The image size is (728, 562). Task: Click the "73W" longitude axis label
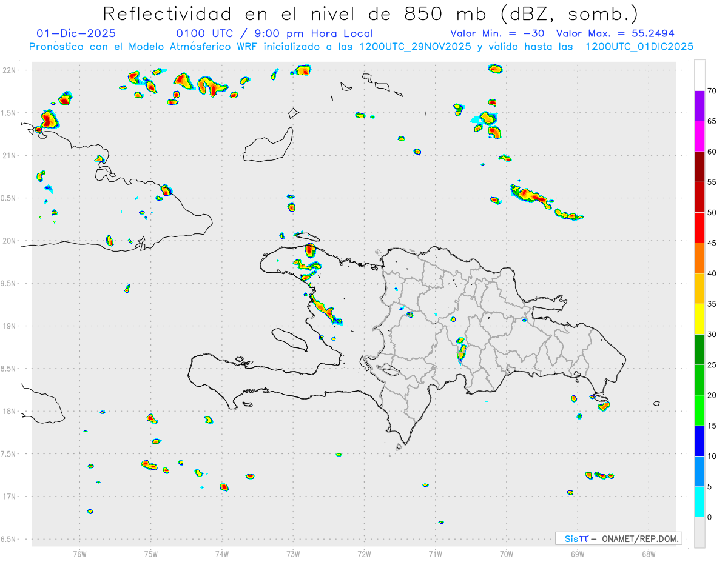293,554
